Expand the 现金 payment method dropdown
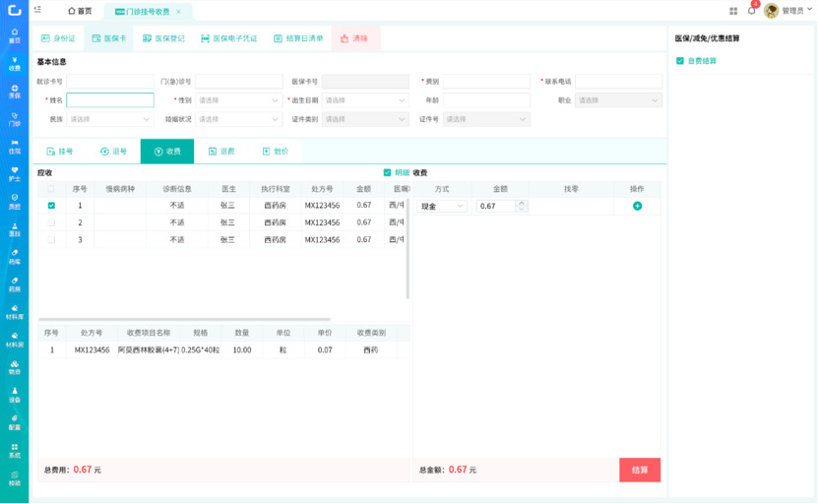The width and height of the screenshot is (818, 504). 442,207
